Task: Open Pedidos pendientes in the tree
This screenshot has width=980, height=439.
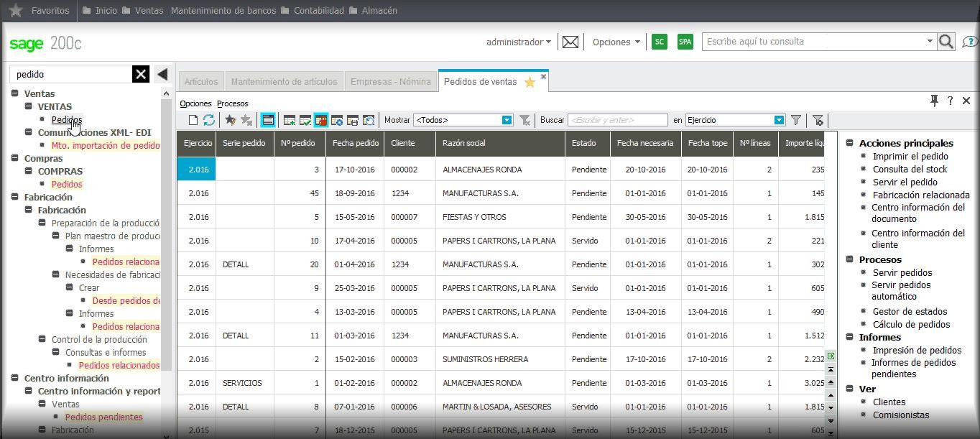Action: click(104, 417)
